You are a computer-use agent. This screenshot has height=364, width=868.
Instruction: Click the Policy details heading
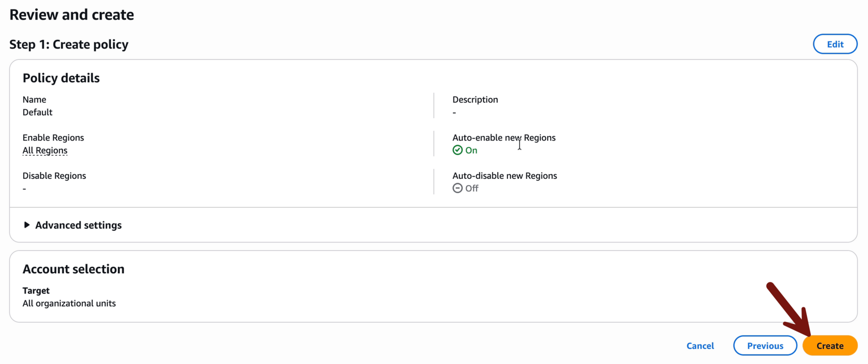(x=61, y=78)
